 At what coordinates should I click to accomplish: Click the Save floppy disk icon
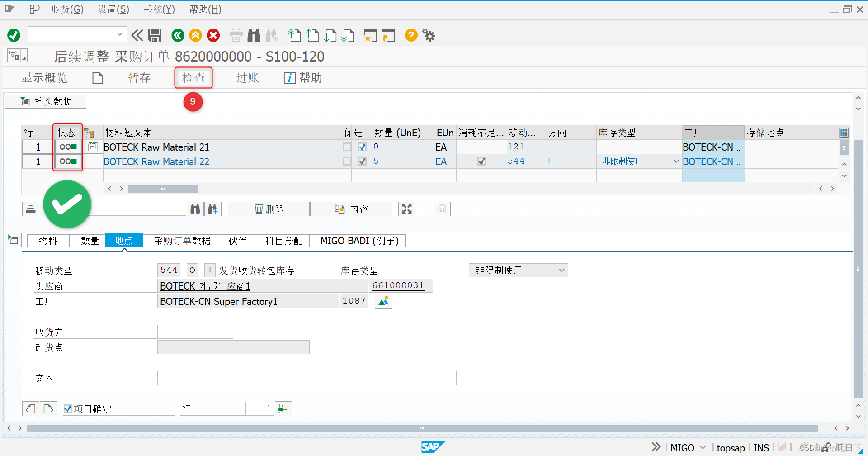click(155, 35)
